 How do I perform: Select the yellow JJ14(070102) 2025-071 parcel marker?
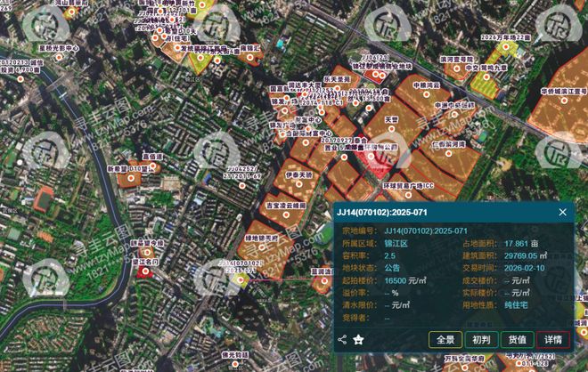tap(241, 279)
